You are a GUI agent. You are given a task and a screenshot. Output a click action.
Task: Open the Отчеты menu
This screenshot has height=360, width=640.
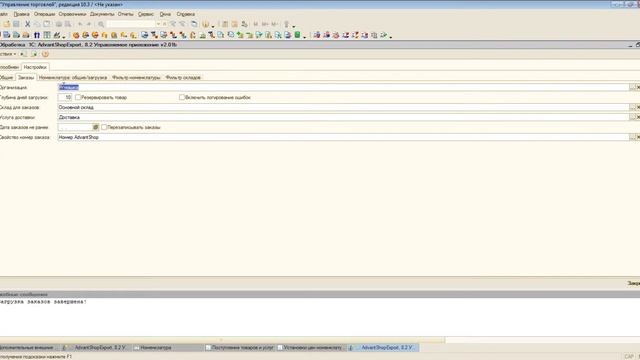point(125,14)
